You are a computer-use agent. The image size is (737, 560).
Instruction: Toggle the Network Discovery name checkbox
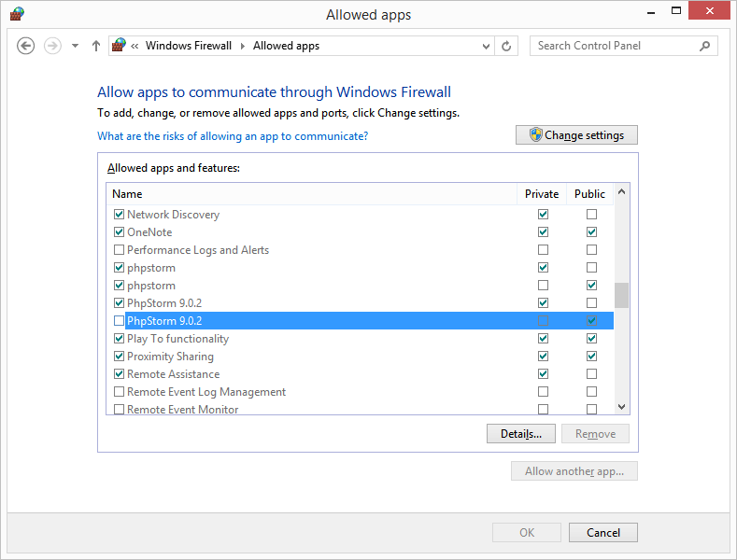[119, 215]
